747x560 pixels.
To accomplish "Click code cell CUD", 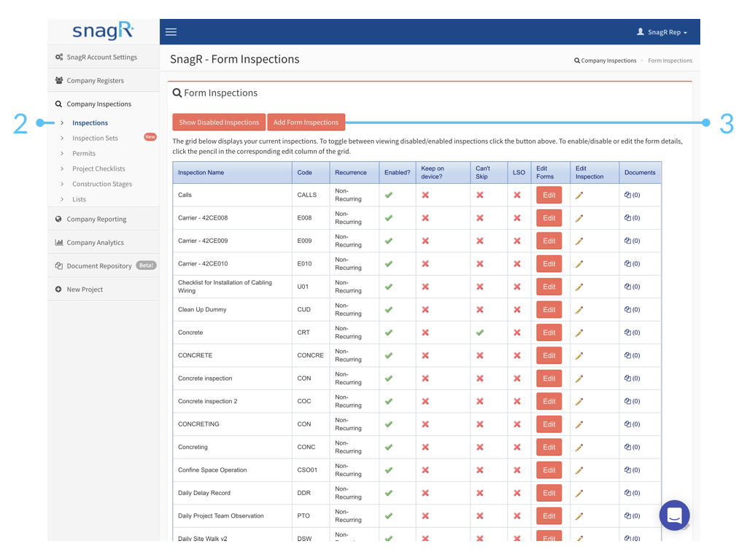I will 303,309.
